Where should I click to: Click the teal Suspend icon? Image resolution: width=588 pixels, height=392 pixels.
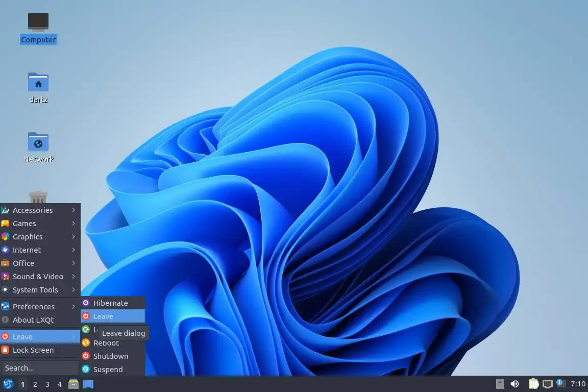pyautogui.click(x=86, y=369)
